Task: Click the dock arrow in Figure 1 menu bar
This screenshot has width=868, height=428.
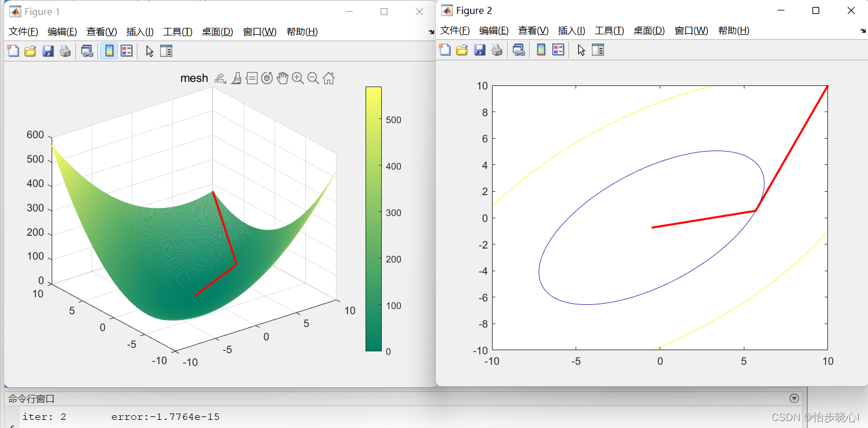Action: tap(431, 32)
